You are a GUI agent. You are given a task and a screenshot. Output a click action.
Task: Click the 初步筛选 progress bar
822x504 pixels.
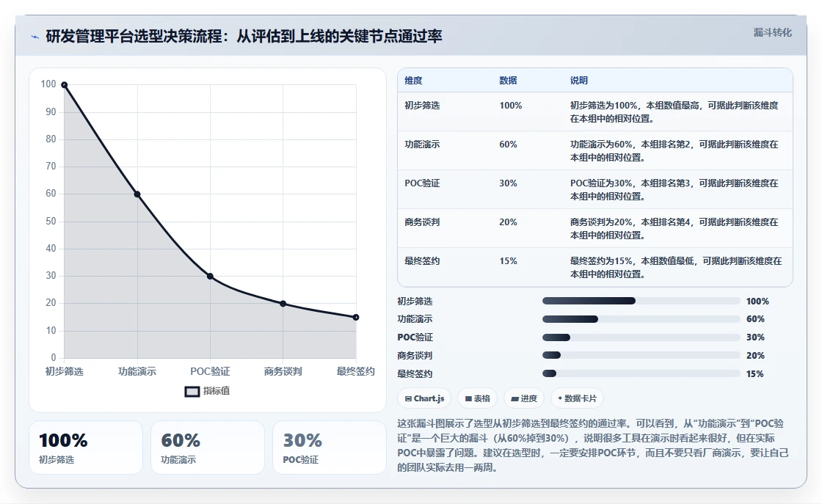[x=641, y=301]
